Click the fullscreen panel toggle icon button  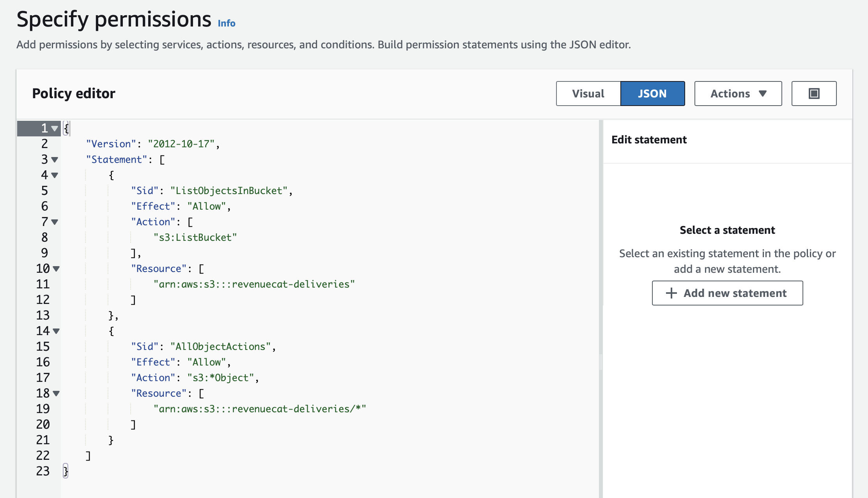814,94
